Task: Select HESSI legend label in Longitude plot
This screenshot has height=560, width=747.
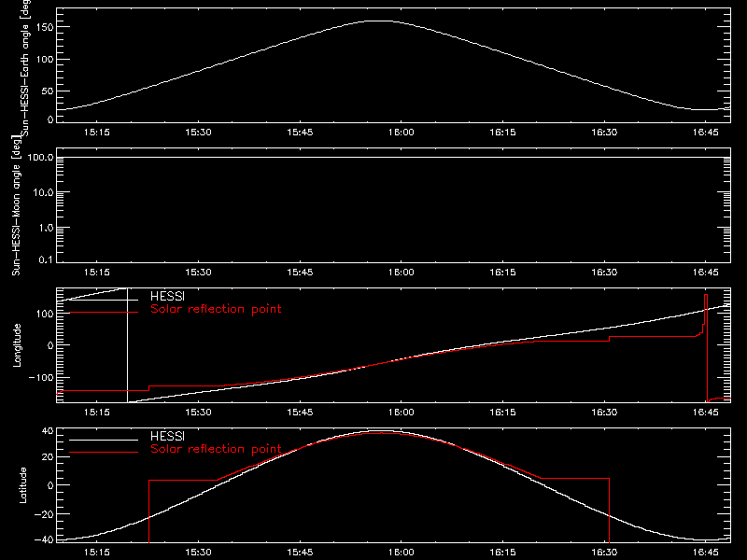Action: coord(167,297)
